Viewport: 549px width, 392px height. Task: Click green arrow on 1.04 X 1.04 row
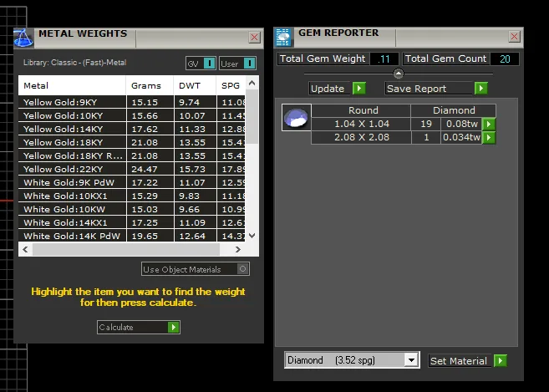click(489, 124)
